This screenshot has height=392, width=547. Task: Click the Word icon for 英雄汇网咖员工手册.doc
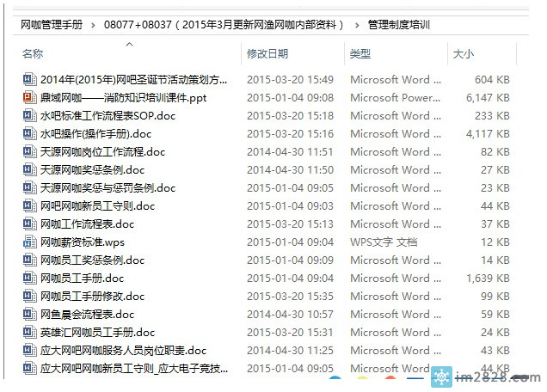pos(28,333)
